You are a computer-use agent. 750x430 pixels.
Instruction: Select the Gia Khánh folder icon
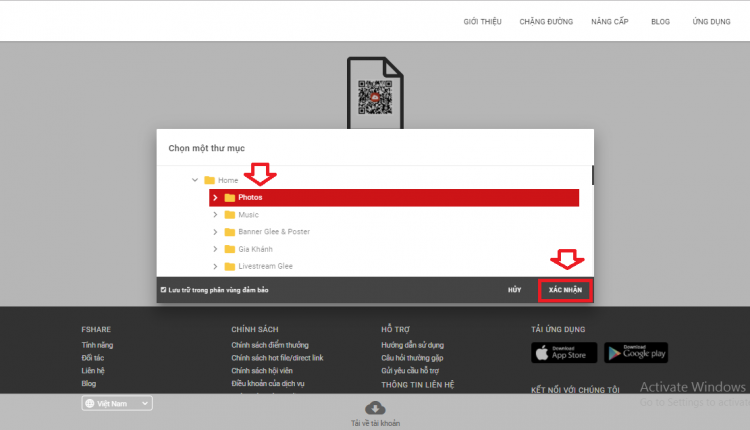230,249
